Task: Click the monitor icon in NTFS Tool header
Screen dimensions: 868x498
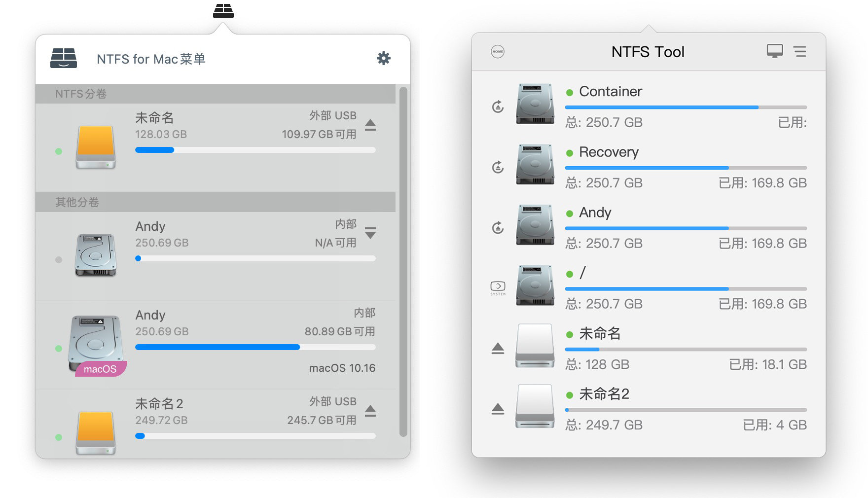Action: click(x=775, y=51)
